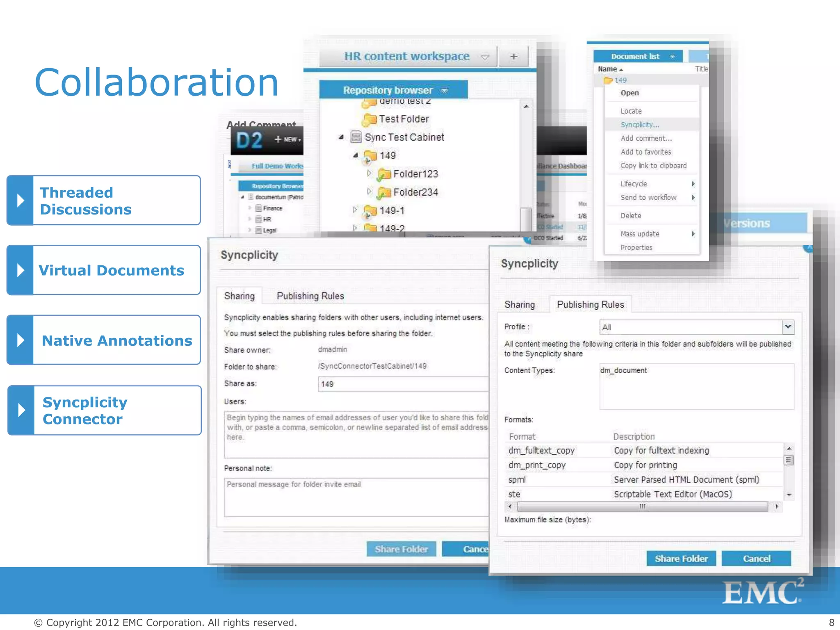840x630 pixels.
Task: Click the Formats list horizontal scrollbar
Action: pyautogui.click(x=642, y=507)
